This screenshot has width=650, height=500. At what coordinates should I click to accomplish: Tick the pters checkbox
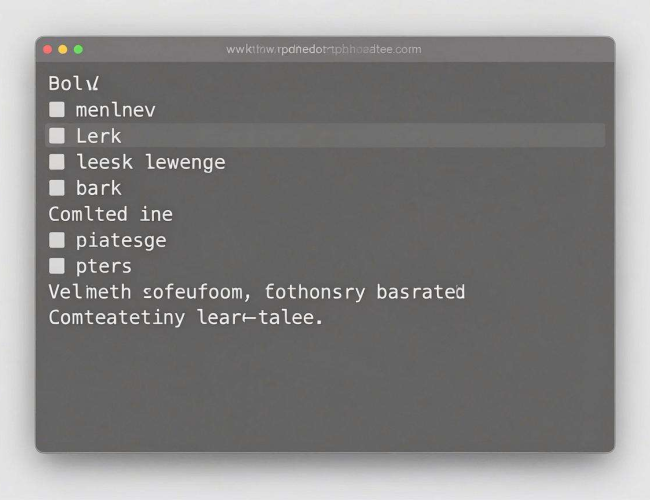pyautogui.click(x=57, y=266)
